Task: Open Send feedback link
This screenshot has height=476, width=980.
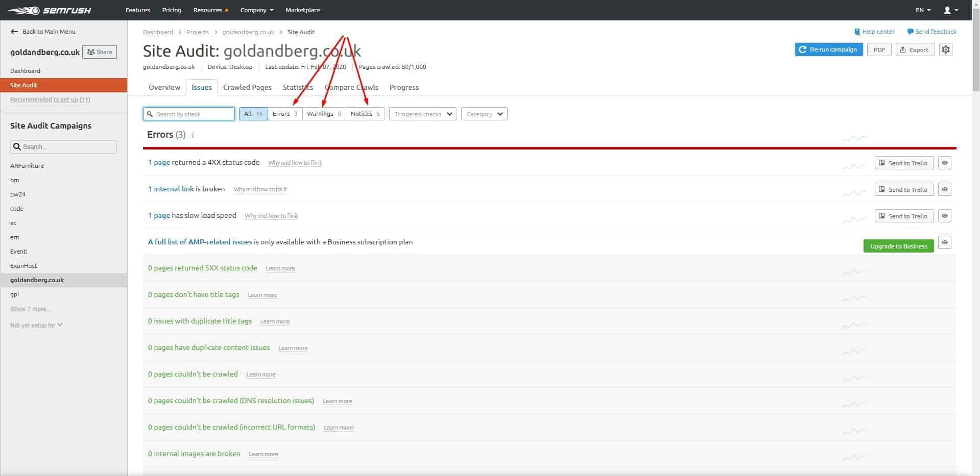Action: (x=932, y=32)
